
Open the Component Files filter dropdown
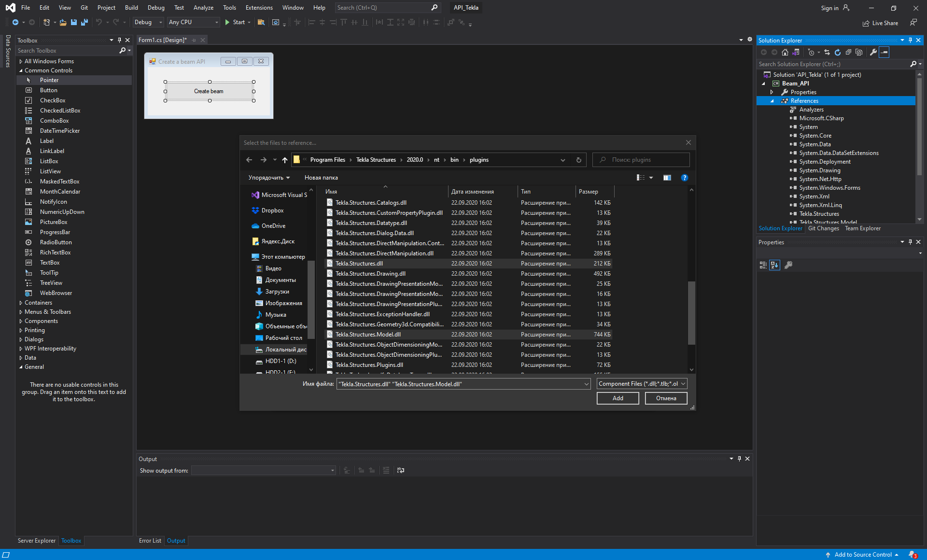click(x=682, y=383)
